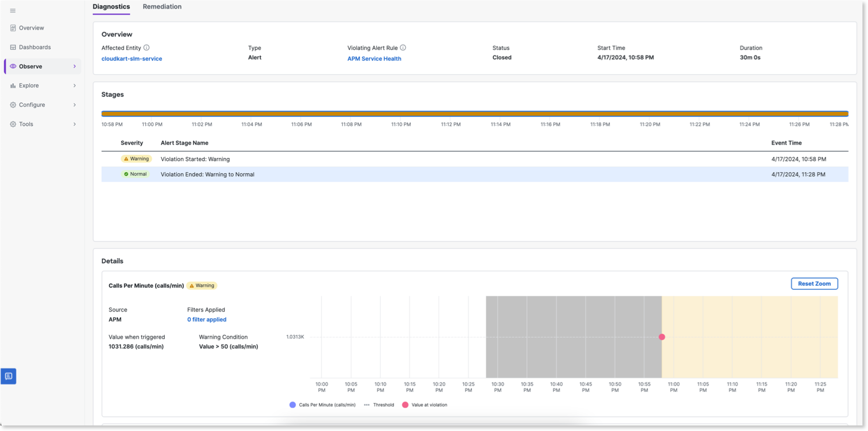The width and height of the screenshot is (868, 431).
Task: Click event time 4/17/2024, 11:28 PM
Action: pyautogui.click(x=798, y=174)
